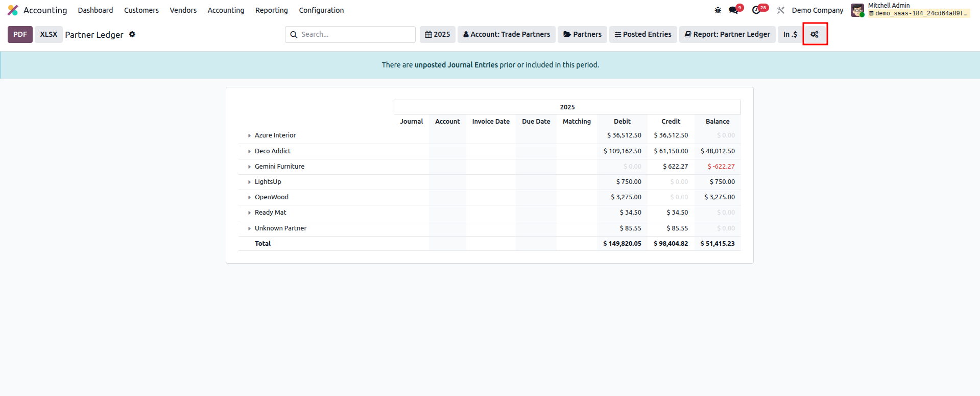The height and width of the screenshot is (396, 980).
Task: Open the 2025 date filter dropdown
Action: click(438, 34)
